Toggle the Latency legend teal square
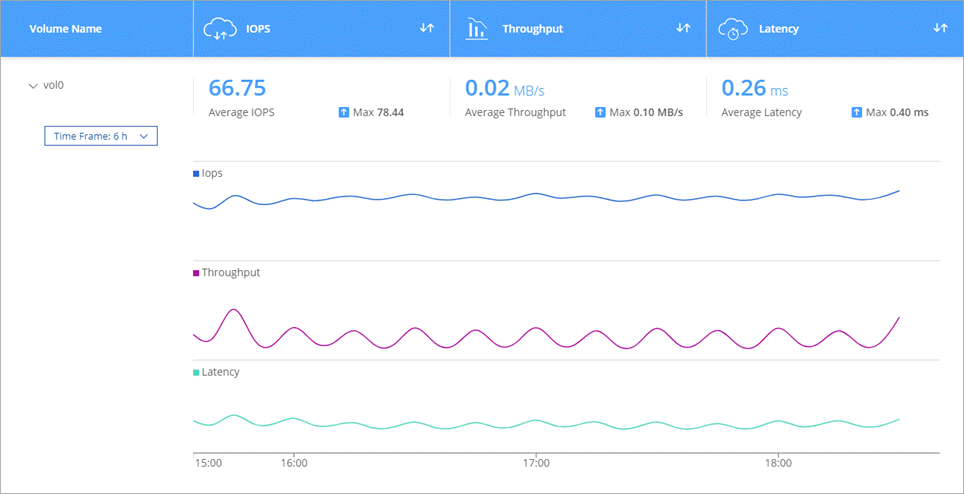This screenshot has height=494, width=964. [196, 372]
